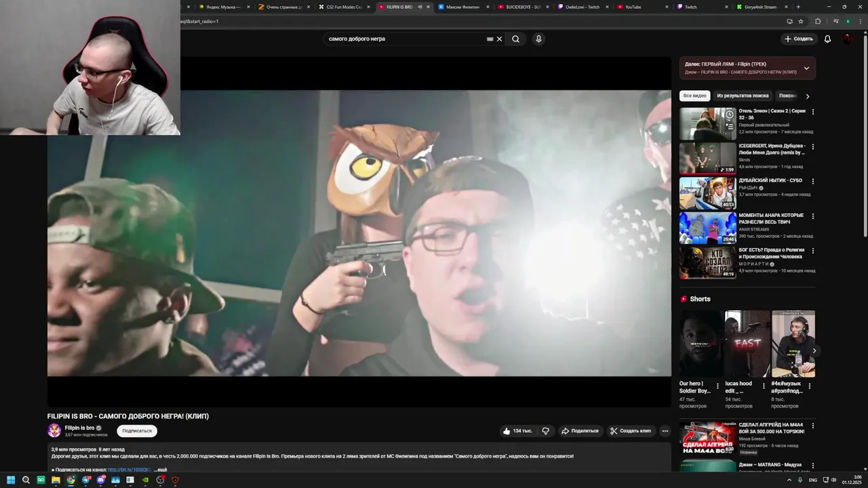
Task: Open options menu for Отель Элеон video
Action: [812, 112]
